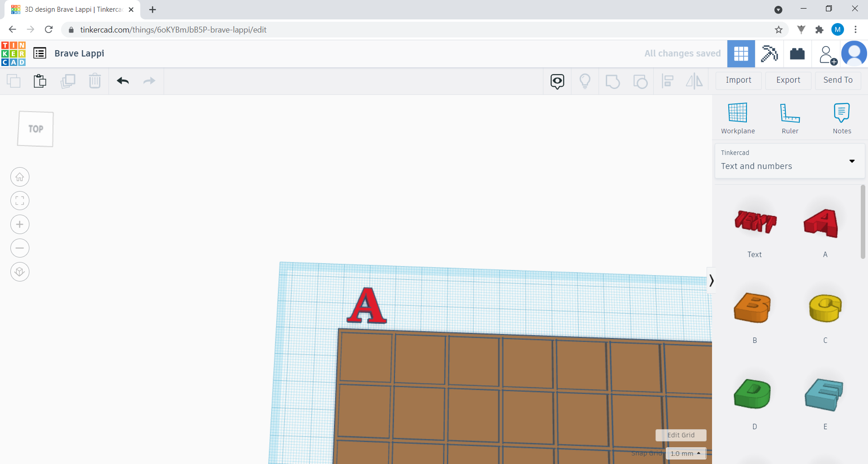868x464 pixels.
Task: Click the Send To button
Action: (838, 80)
